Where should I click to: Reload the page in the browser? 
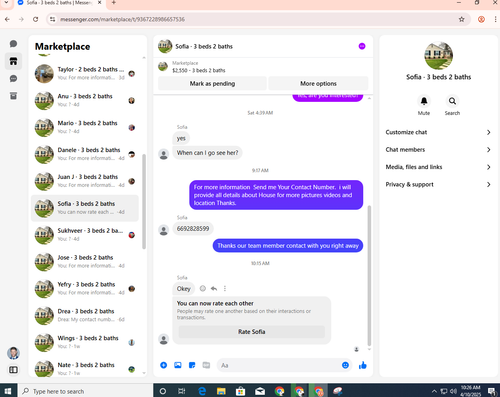point(35,19)
